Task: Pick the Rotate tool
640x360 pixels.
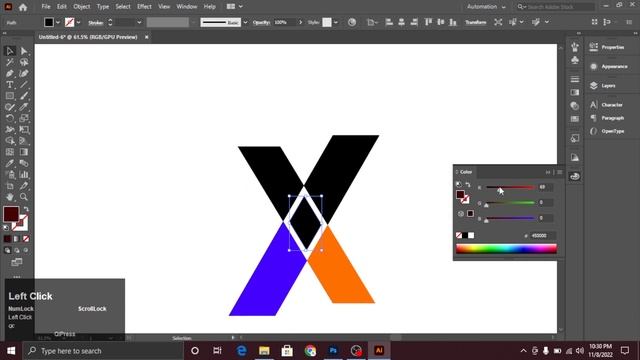Action: (10, 118)
